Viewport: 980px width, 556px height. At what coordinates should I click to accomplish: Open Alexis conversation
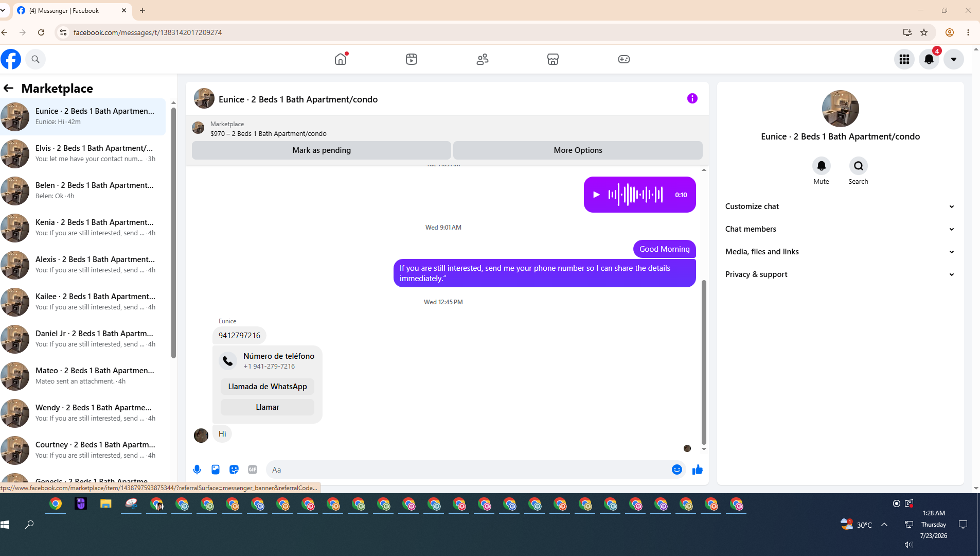[83, 265]
